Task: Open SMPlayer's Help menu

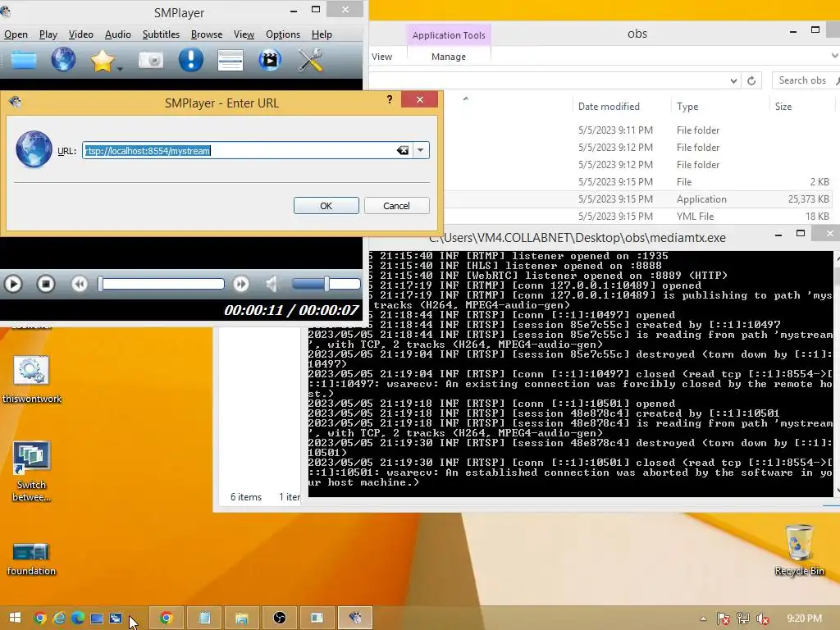Action: 322,34
